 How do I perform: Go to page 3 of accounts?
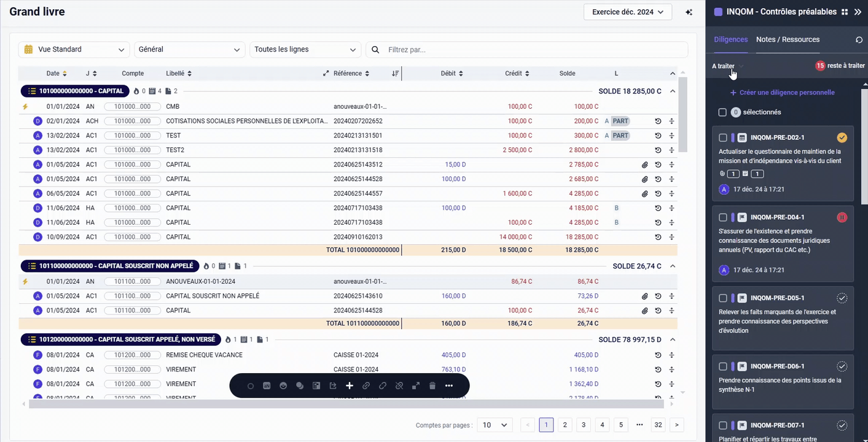click(584, 425)
